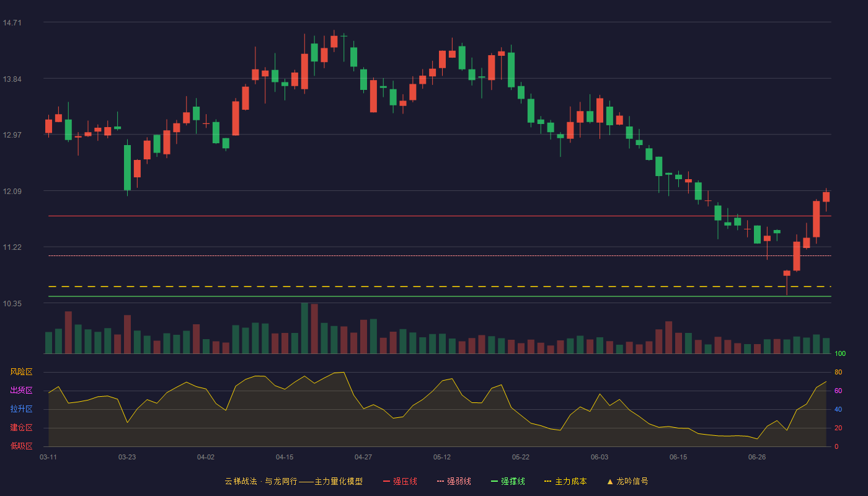Viewport: 868px width, 496px height.
Task: Select the 拉升区 zone label
Action: (x=21, y=409)
